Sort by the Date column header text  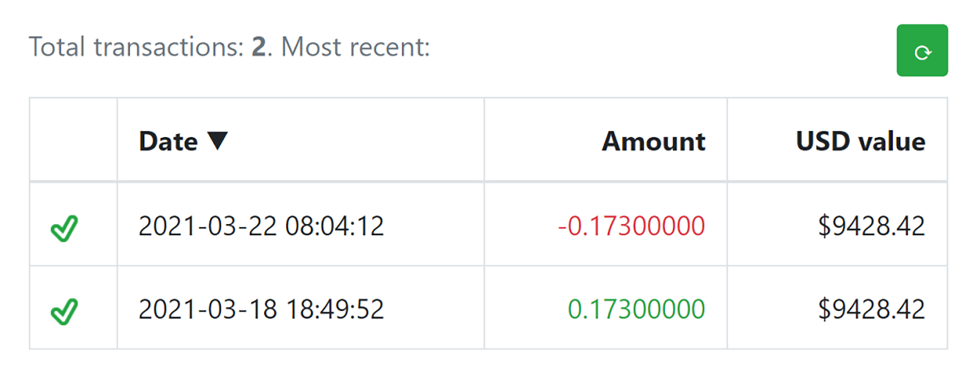point(168,141)
